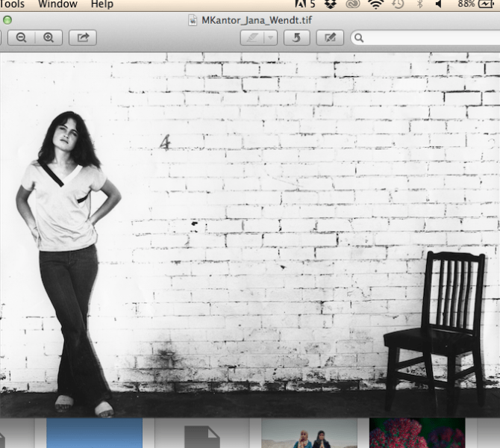Viewport: 500px width, 448px height.
Task: Rotate the image with the rotate button
Action: pyautogui.click(x=296, y=37)
